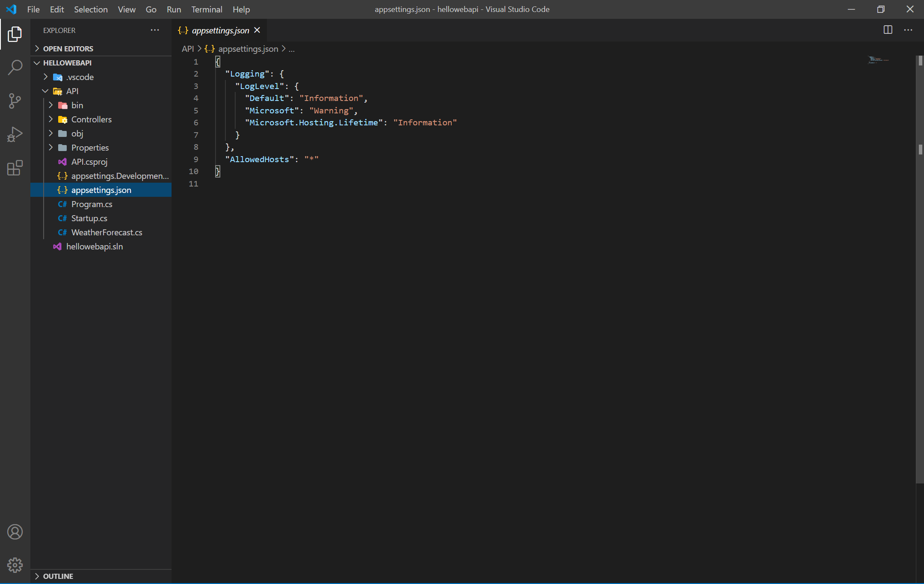Open the Run and Debug view
The height and width of the screenshot is (584, 924).
[15, 134]
